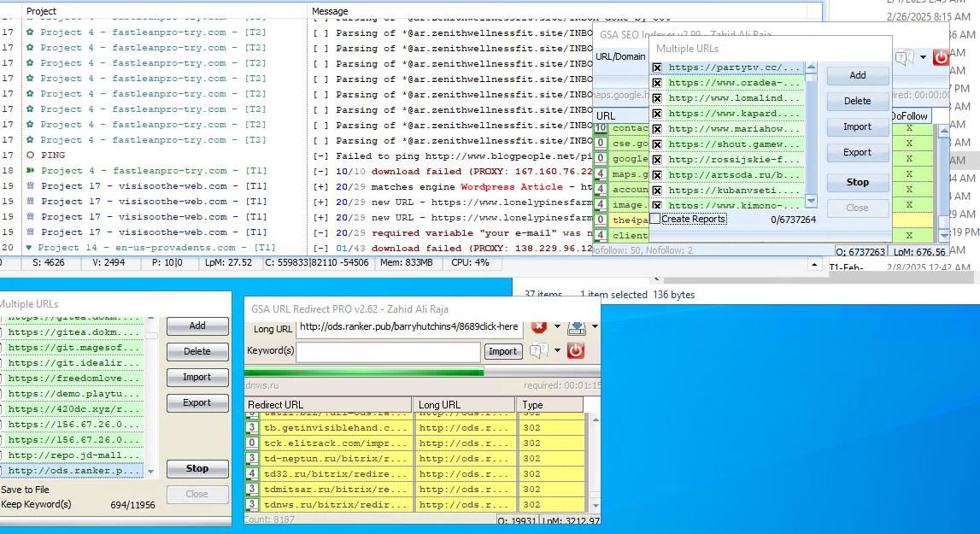Click scrollbar thumb in Indexer Multiple URLs list
Screen dimensions: 980x534
(x=811, y=78)
